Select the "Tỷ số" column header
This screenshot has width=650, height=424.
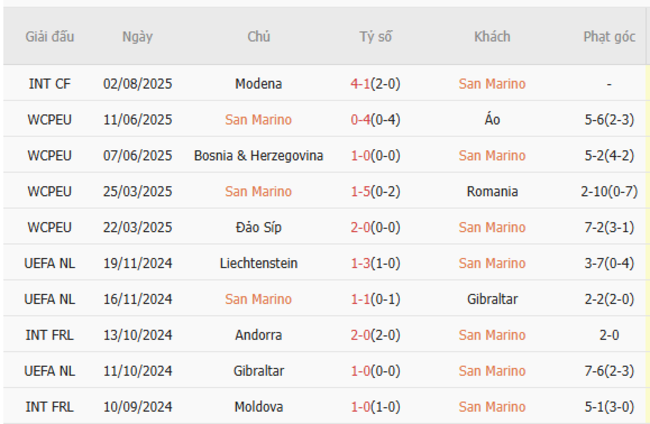(x=376, y=36)
